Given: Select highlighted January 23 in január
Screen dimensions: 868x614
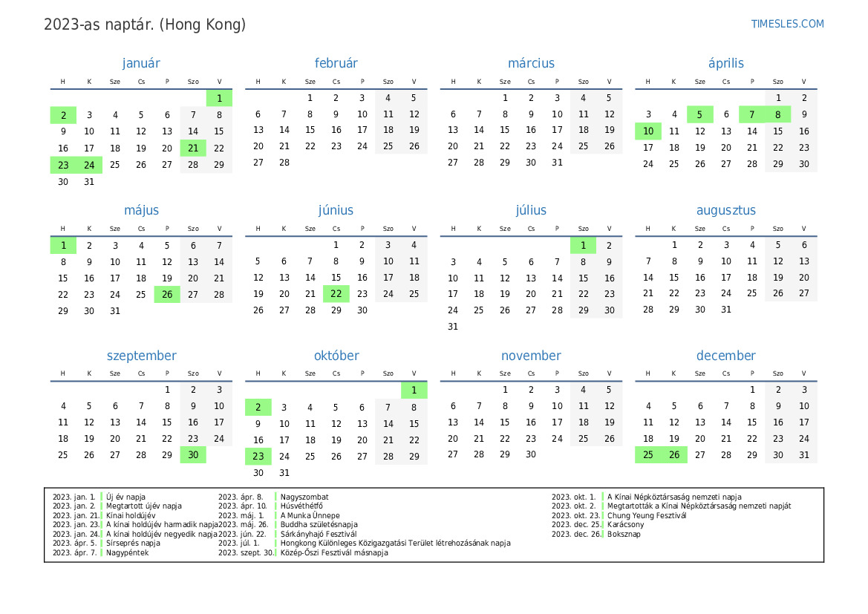Looking at the screenshot, I should 63,165.
